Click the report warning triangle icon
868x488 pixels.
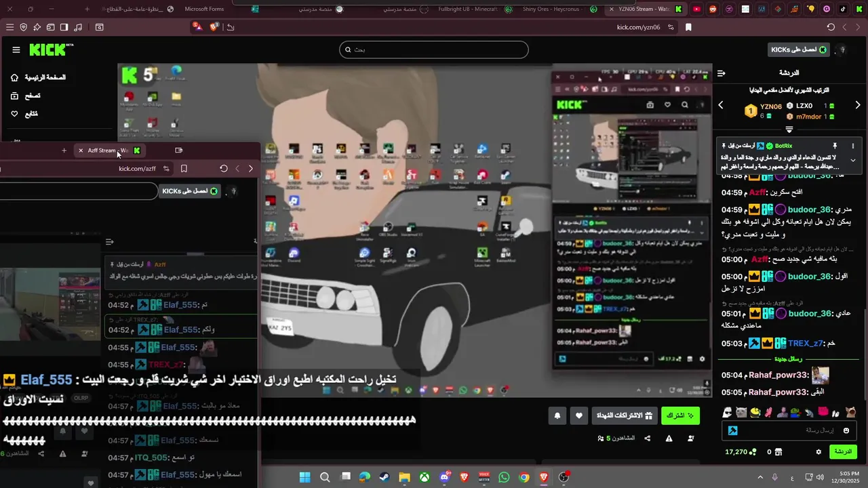click(669, 439)
